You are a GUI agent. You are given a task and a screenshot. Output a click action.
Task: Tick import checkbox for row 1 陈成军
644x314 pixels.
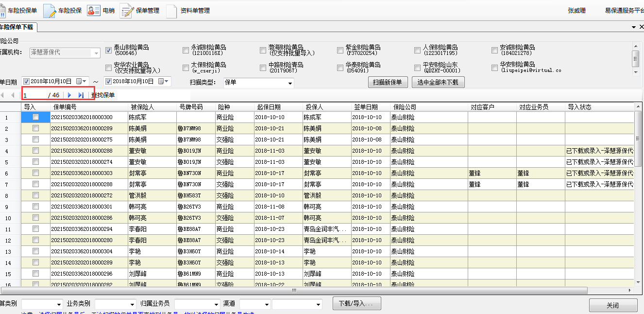pyautogui.click(x=35, y=117)
